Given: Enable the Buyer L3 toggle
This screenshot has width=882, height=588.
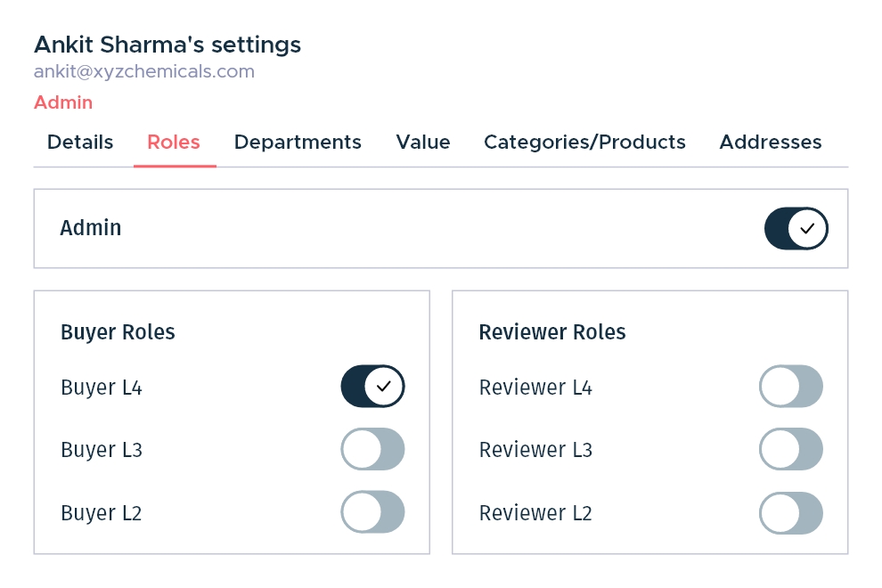Looking at the screenshot, I should point(372,449).
